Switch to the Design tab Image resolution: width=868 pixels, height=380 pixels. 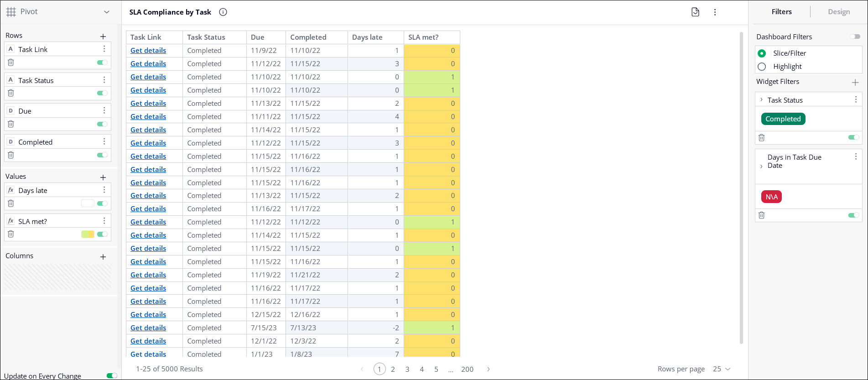pyautogui.click(x=839, y=12)
